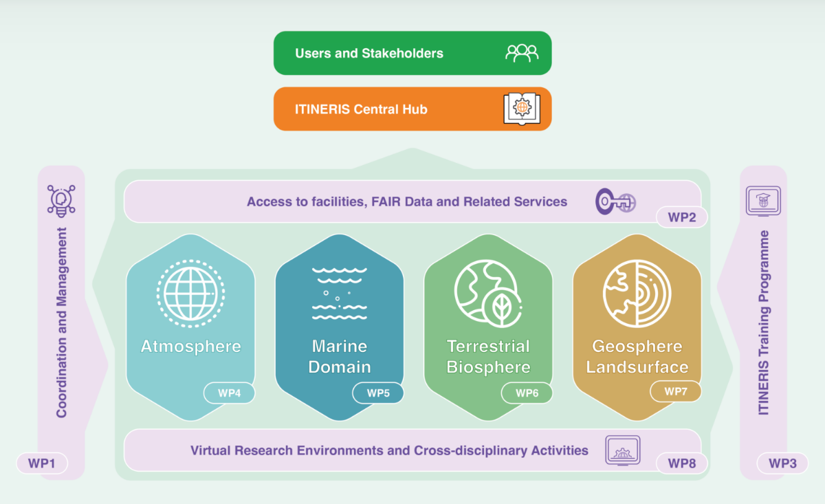Click the WP7 badge on Geosphere
Screen dimensions: 825x504
click(675, 391)
